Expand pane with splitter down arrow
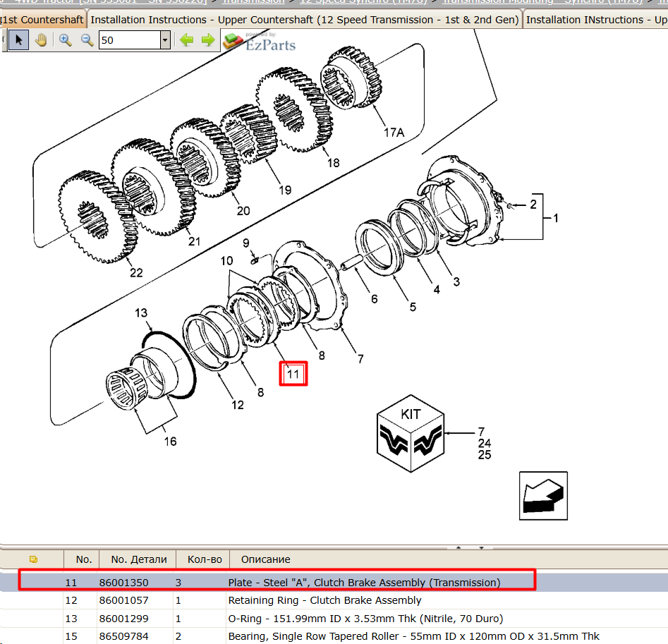Image resolution: width=668 pixels, height=644 pixels. (481, 547)
